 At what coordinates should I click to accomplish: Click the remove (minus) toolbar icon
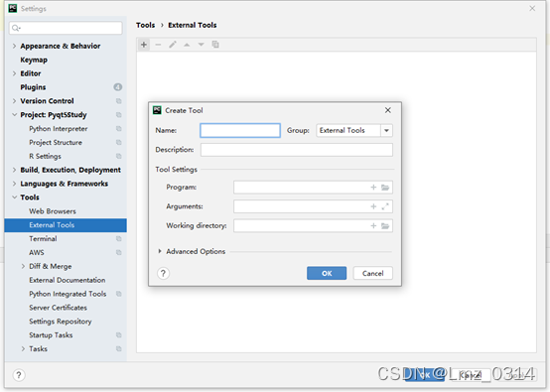pyautogui.click(x=158, y=45)
